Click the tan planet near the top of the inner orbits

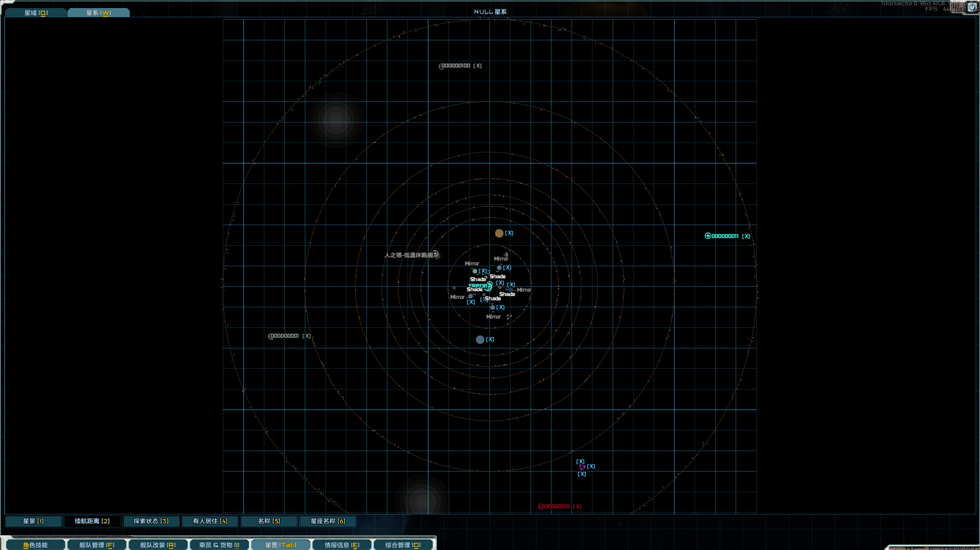coord(499,233)
